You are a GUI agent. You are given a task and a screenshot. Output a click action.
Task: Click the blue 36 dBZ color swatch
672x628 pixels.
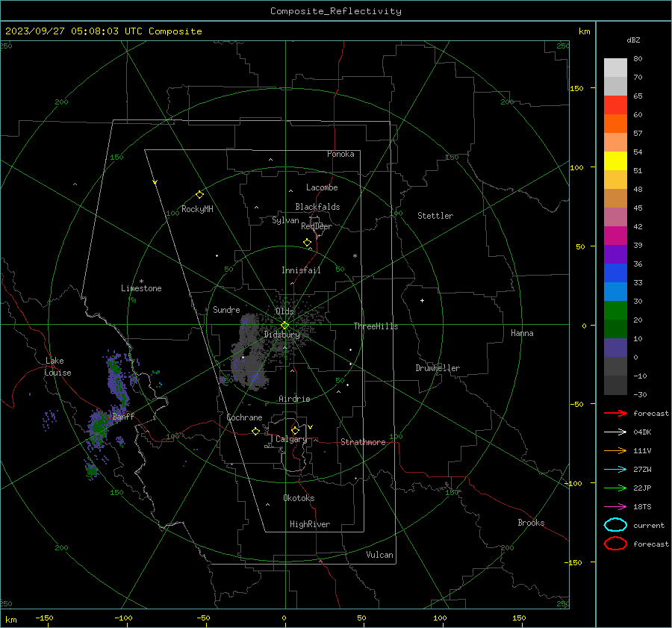pyautogui.click(x=615, y=273)
